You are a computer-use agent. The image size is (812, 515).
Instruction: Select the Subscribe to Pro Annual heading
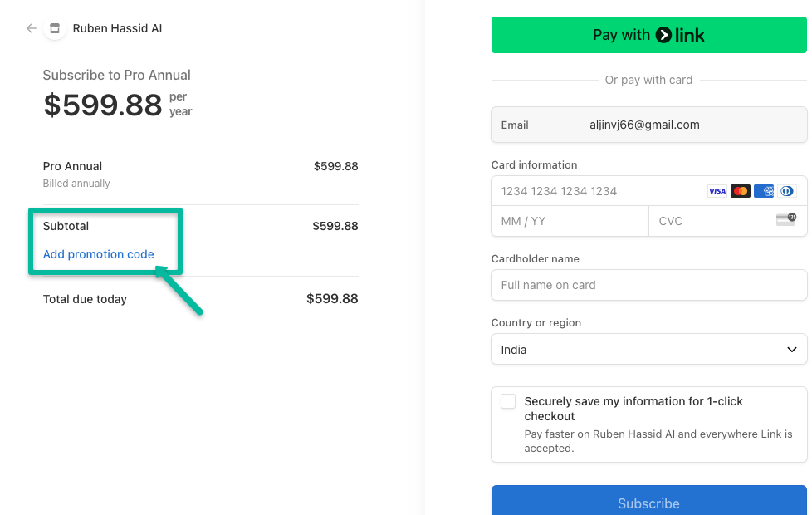[116, 75]
